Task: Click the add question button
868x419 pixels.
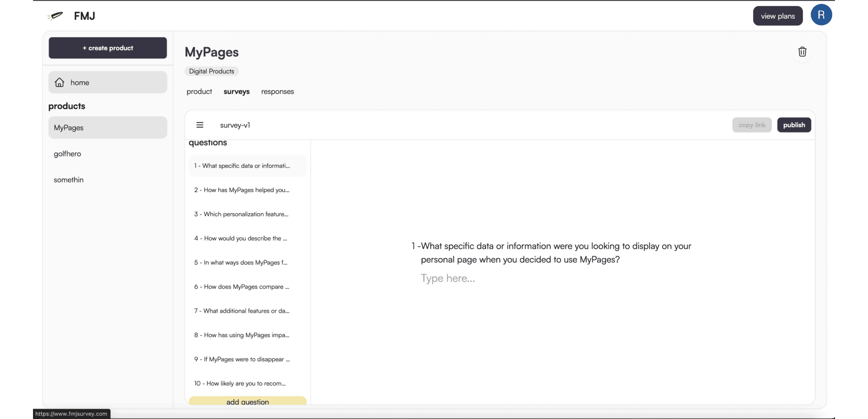Action: pyautogui.click(x=247, y=401)
